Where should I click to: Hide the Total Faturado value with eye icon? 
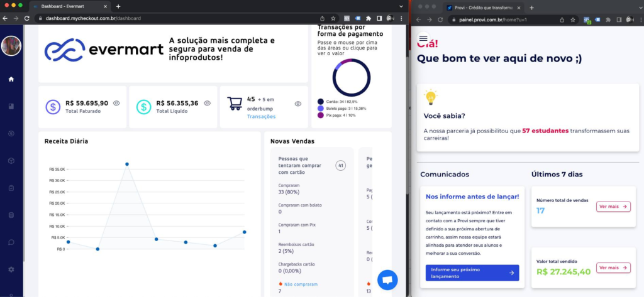point(116,103)
